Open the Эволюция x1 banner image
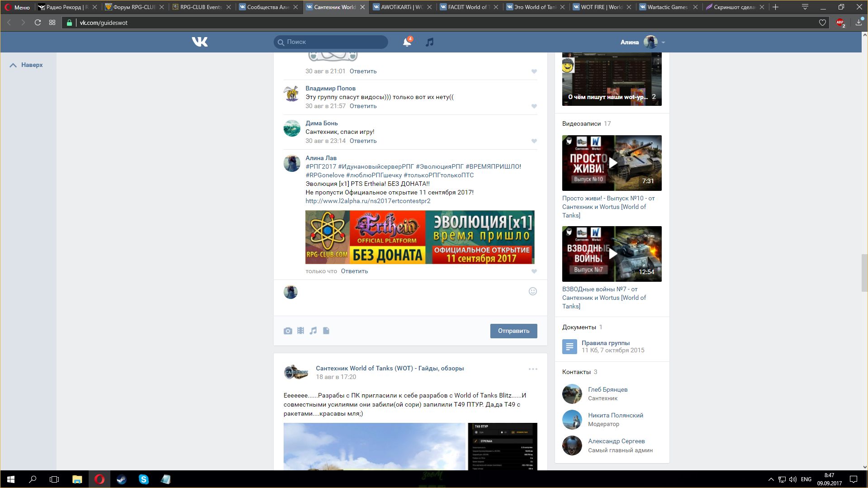Viewport: 868px width, 488px height. tap(420, 237)
